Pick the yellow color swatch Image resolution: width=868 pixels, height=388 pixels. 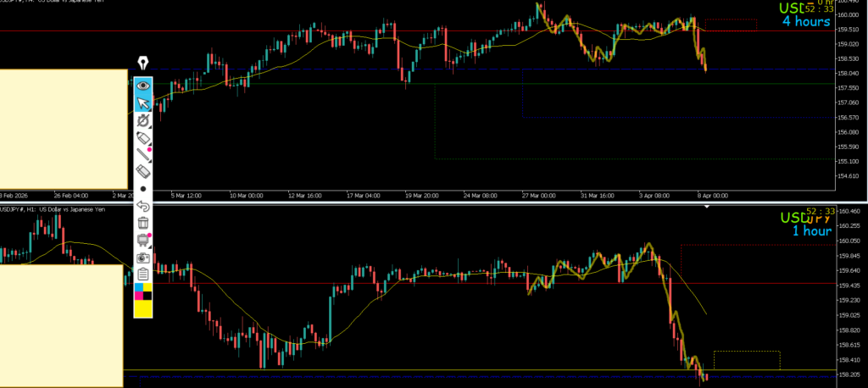coord(143,308)
